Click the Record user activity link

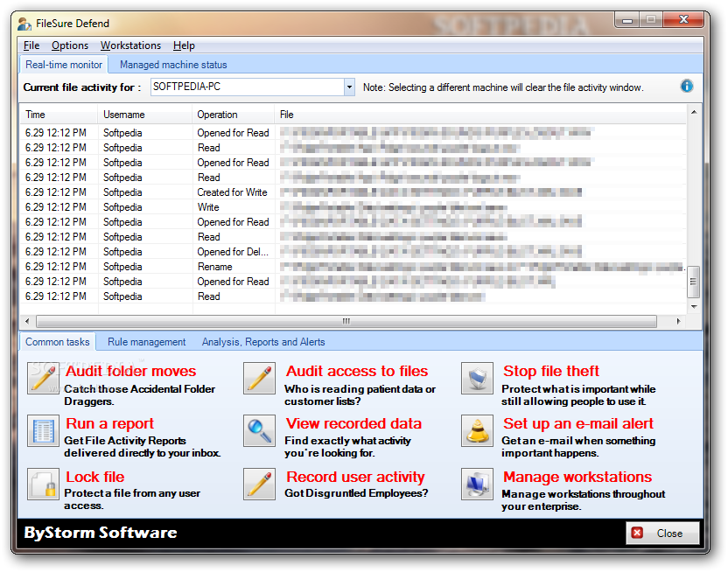355,477
